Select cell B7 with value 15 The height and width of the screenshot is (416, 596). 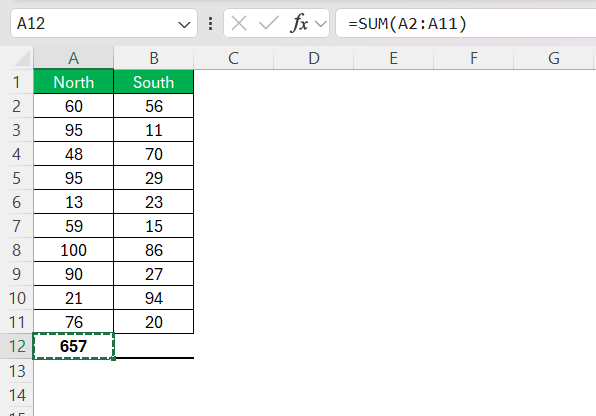[x=154, y=226]
